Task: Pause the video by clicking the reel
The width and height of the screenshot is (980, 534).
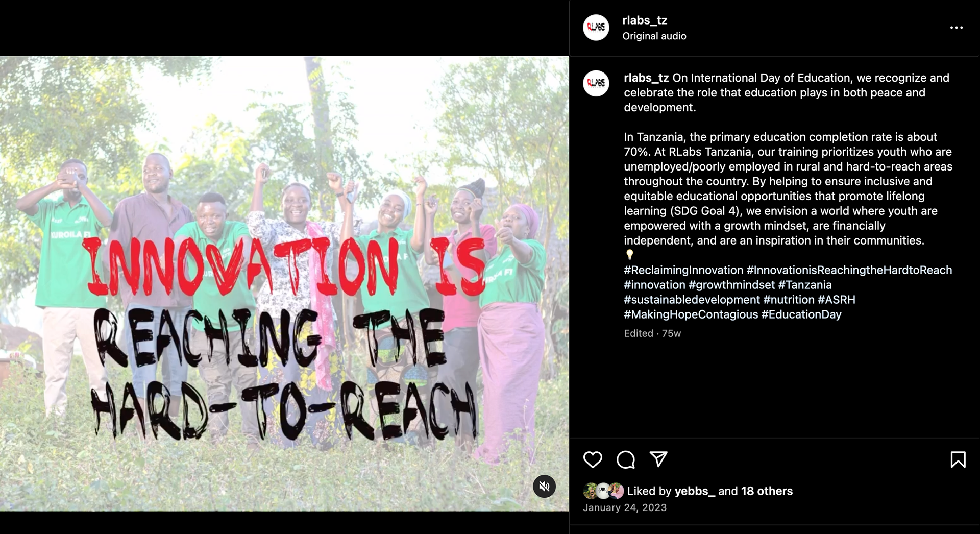Action: point(284,283)
